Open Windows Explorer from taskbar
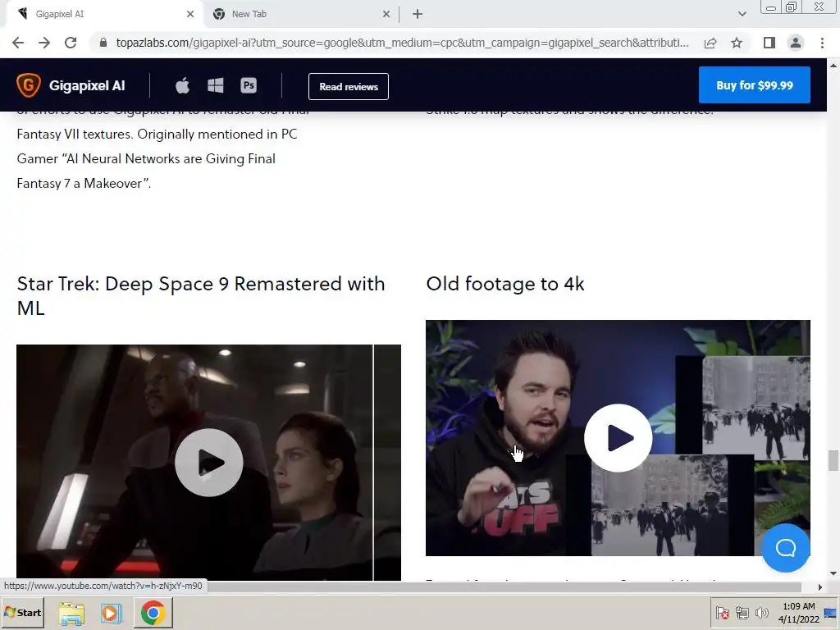The height and width of the screenshot is (630, 840). (x=72, y=613)
